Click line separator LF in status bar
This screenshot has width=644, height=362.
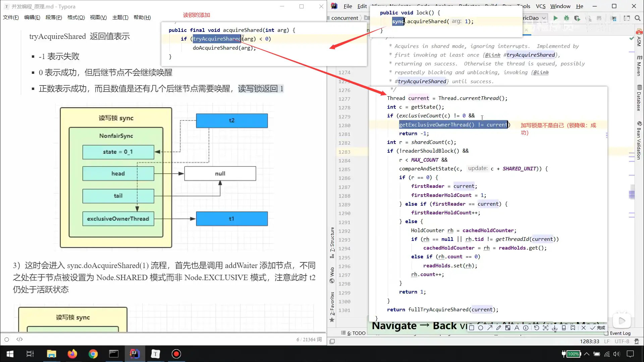click(607, 342)
